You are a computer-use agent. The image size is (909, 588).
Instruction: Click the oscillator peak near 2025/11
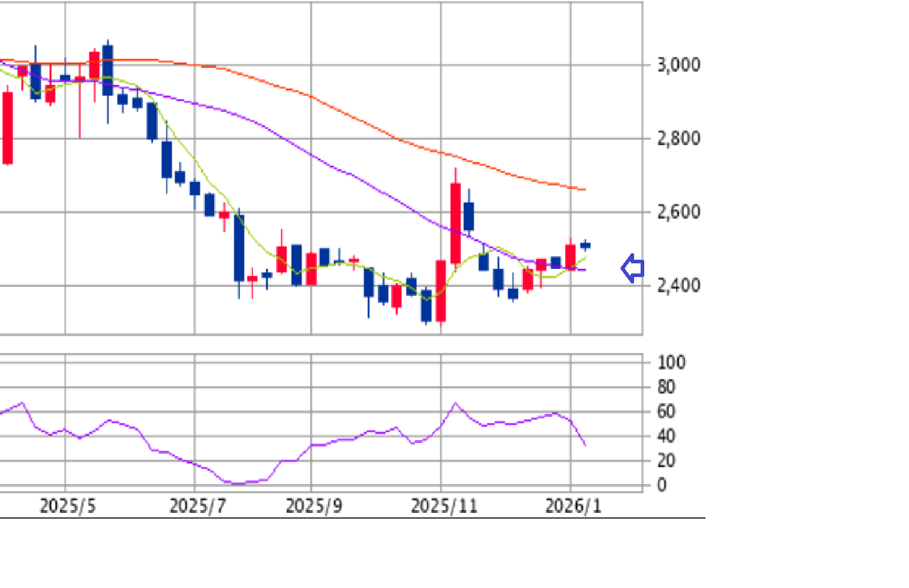pyautogui.click(x=455, y=403)
